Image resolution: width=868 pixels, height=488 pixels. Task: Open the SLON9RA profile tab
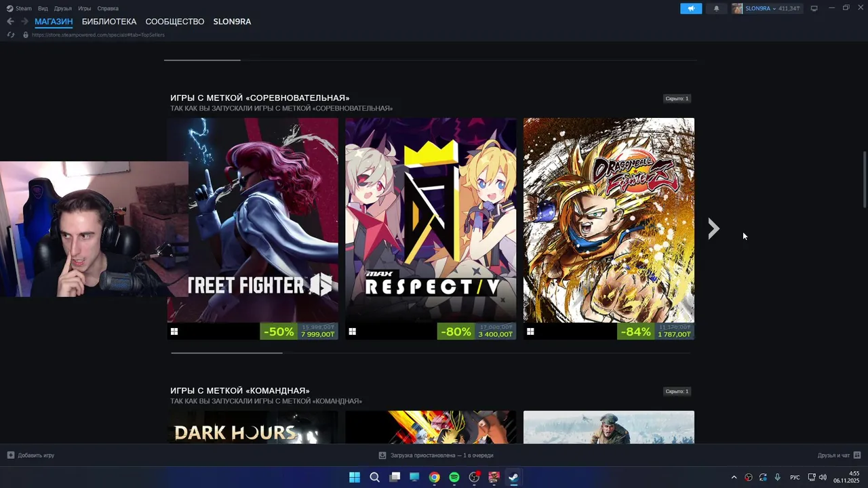pos(232,22)
